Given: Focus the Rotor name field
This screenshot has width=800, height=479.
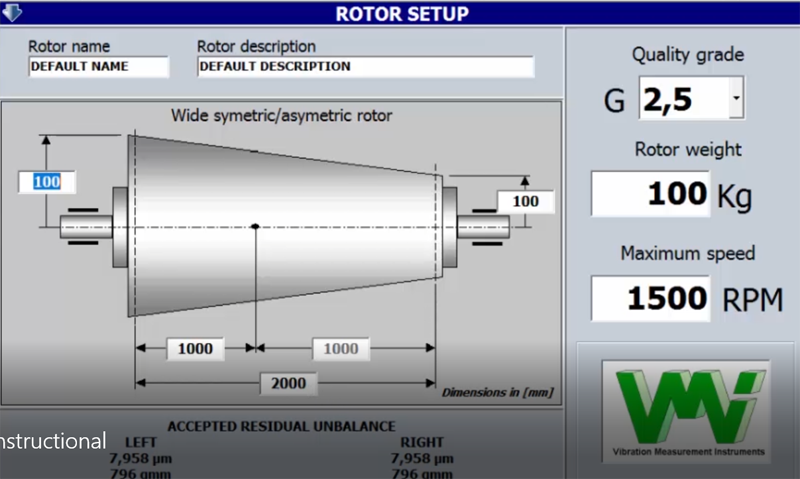Looking at the screenshot, I should tap(98, 67).
